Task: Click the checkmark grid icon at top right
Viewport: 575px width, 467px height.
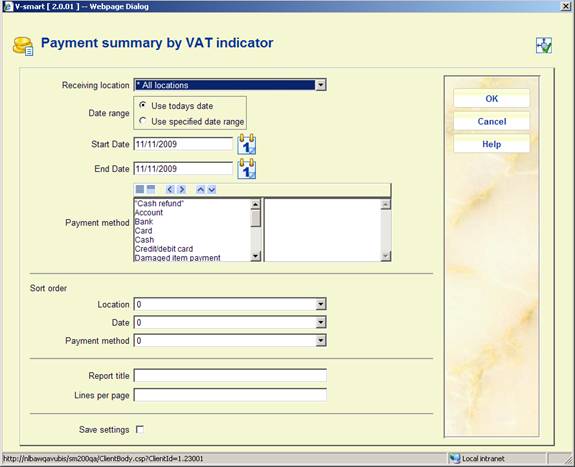Action: pos(543,45)
